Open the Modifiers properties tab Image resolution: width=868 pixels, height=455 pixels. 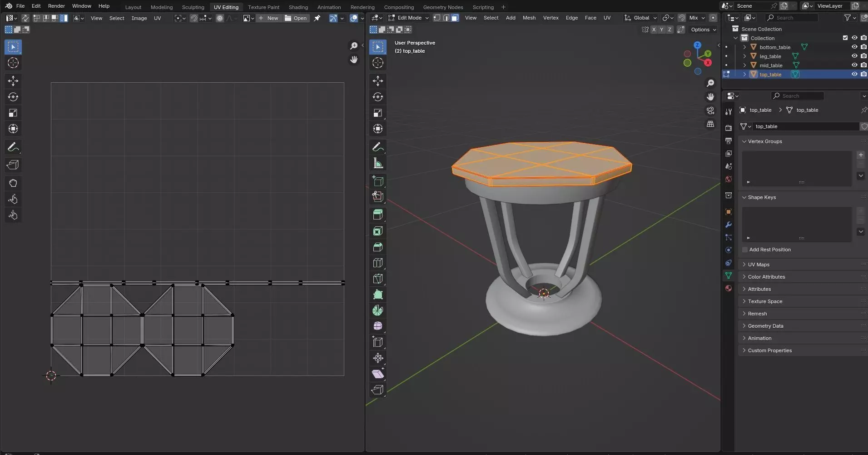(729, 225)
